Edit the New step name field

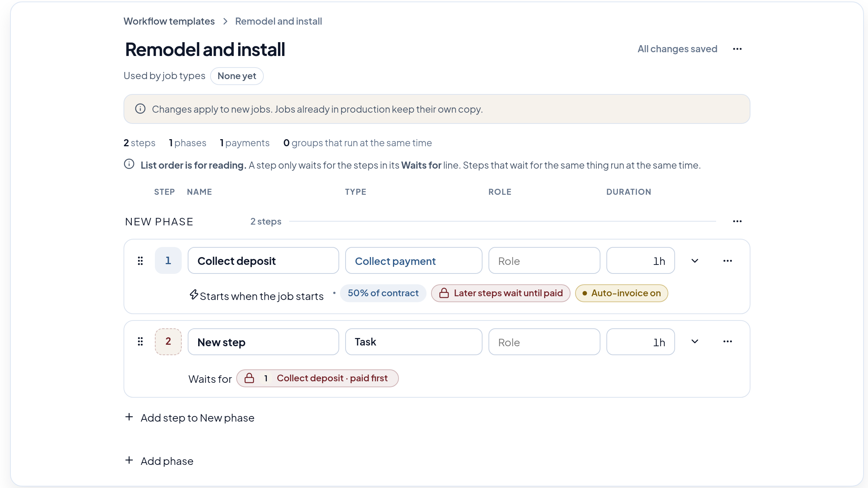click(263, 342)
